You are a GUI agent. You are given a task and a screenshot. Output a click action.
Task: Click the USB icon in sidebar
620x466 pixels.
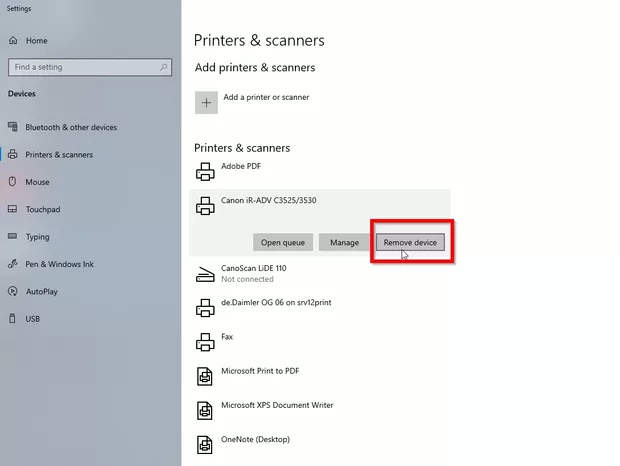[12, 318]
